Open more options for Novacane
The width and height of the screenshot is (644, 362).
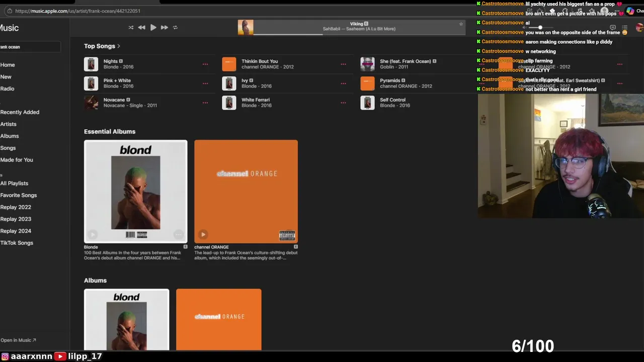pyautogui.click(x=205, y=103)
